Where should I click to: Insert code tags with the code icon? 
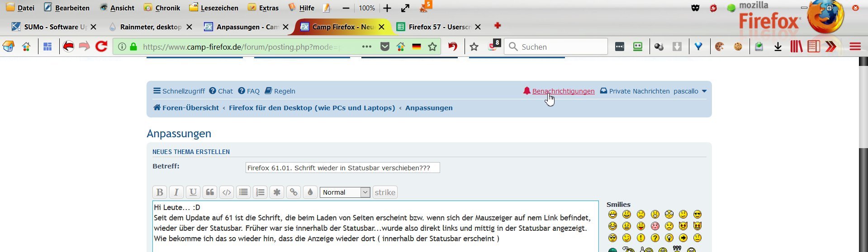coord(227,192)
